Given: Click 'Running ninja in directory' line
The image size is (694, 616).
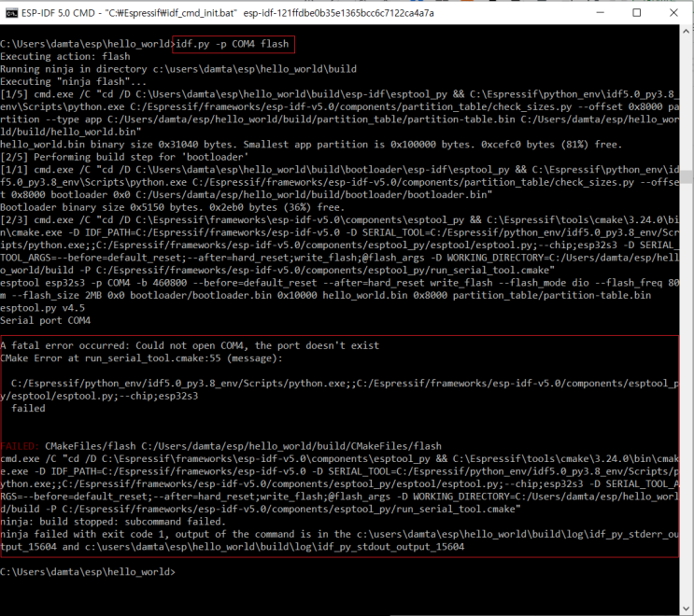Looking at the screenshot, I should pyautogui.click(x=178, y=69).
